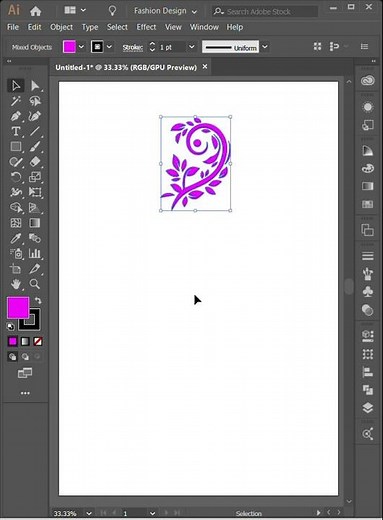Open the Edit menu
Viewport: 383px width, 520px height.
(34, 27)
